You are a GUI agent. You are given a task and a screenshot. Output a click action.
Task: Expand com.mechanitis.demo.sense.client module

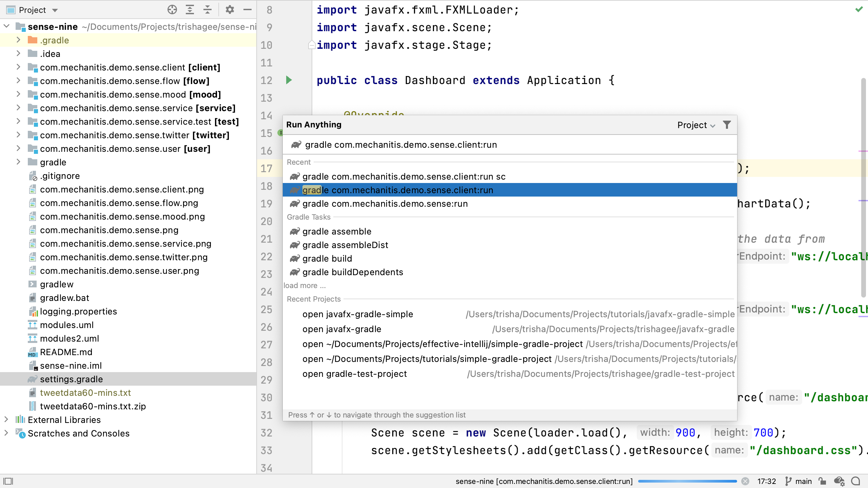[x=18, y=67]
